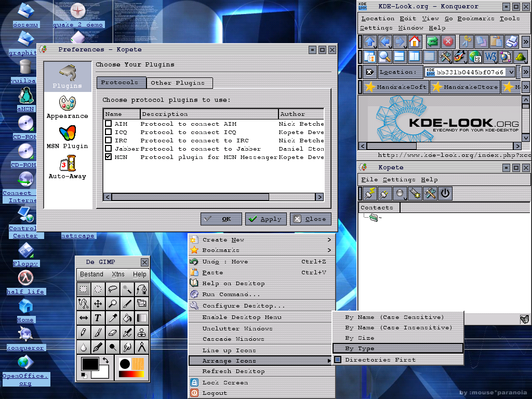This screenshot has height=399, width=532.
Task: Click Kopete configure tools icon
Action: (430, 193)
